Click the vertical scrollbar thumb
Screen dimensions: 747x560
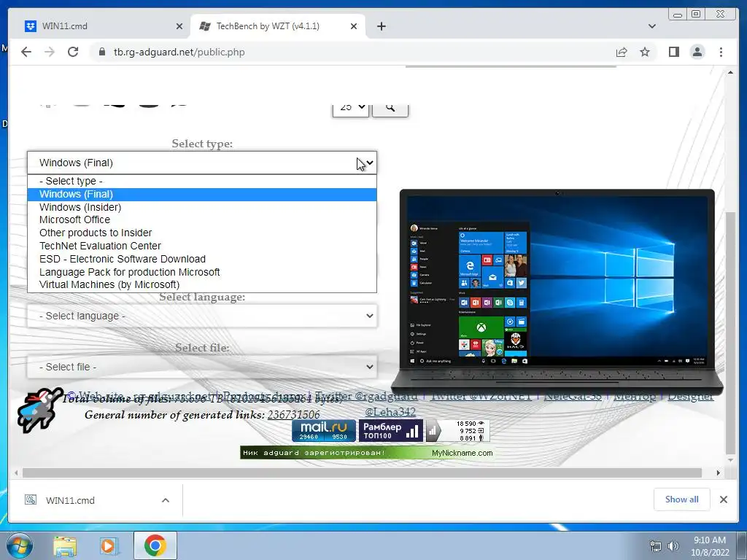[730, 332]
